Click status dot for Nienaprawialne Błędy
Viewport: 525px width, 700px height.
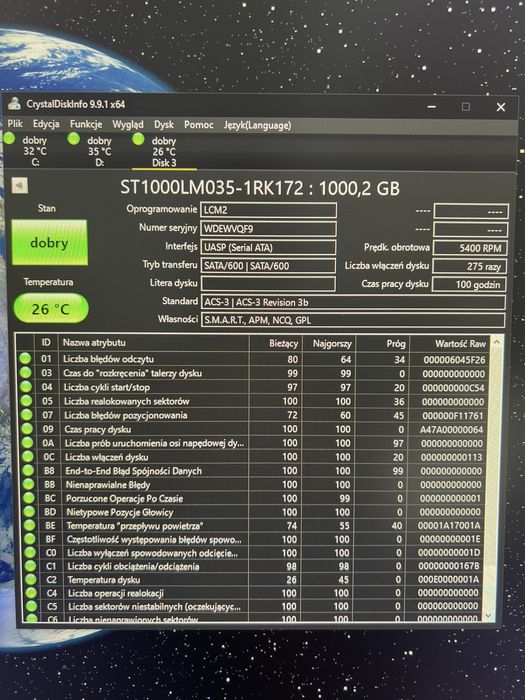click(x=29, y=484)
